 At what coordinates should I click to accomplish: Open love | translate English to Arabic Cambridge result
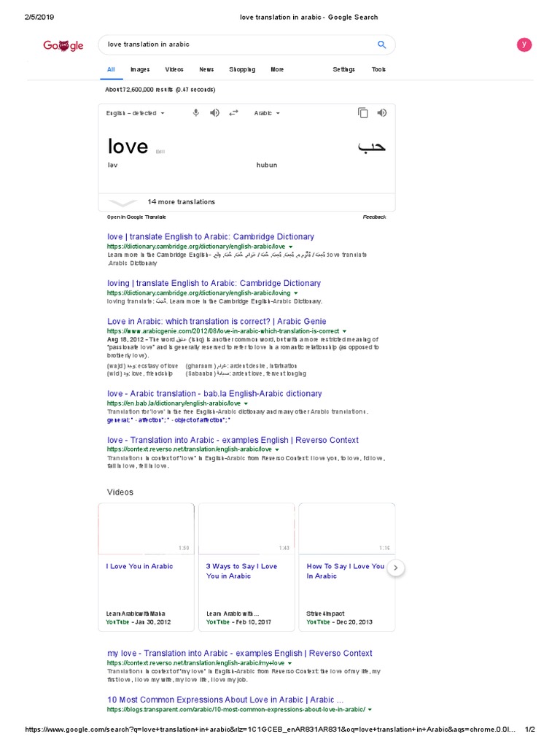coord(211,237)
